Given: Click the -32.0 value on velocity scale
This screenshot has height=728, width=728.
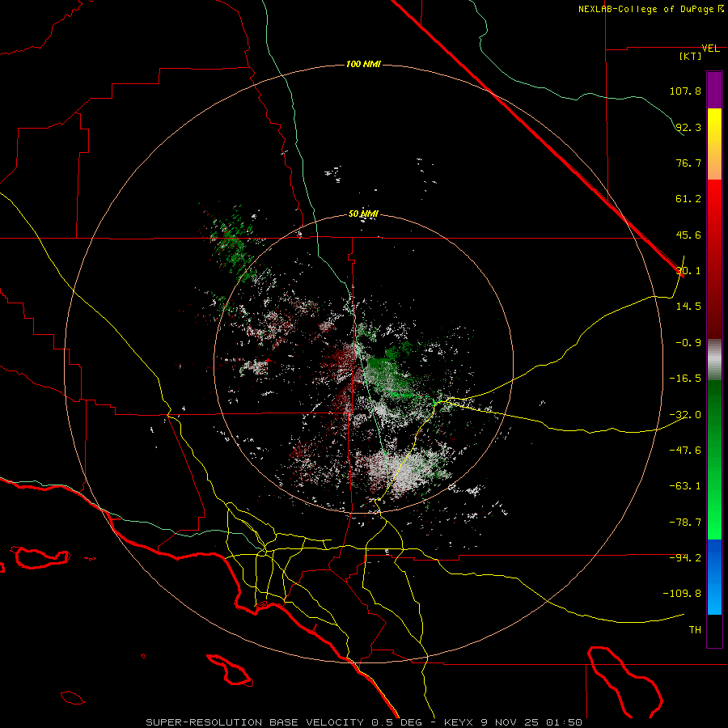Looking at the screenshot, I should point(685,415).
